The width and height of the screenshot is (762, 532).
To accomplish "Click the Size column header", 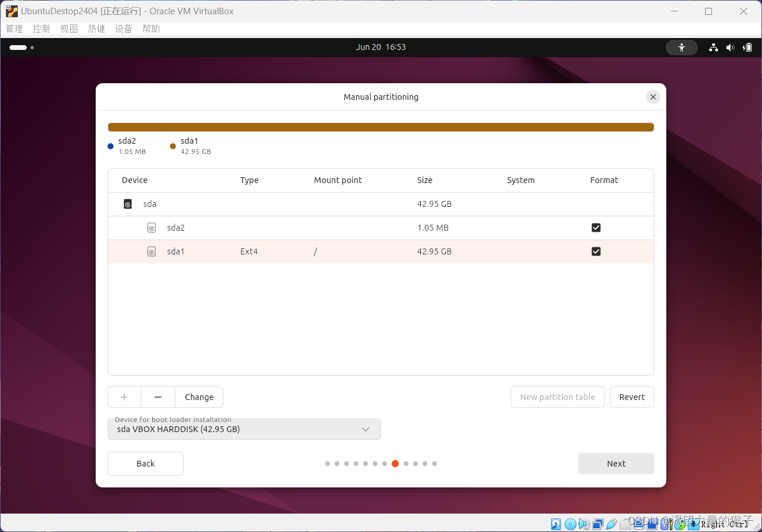I will (x=425, y=180).
